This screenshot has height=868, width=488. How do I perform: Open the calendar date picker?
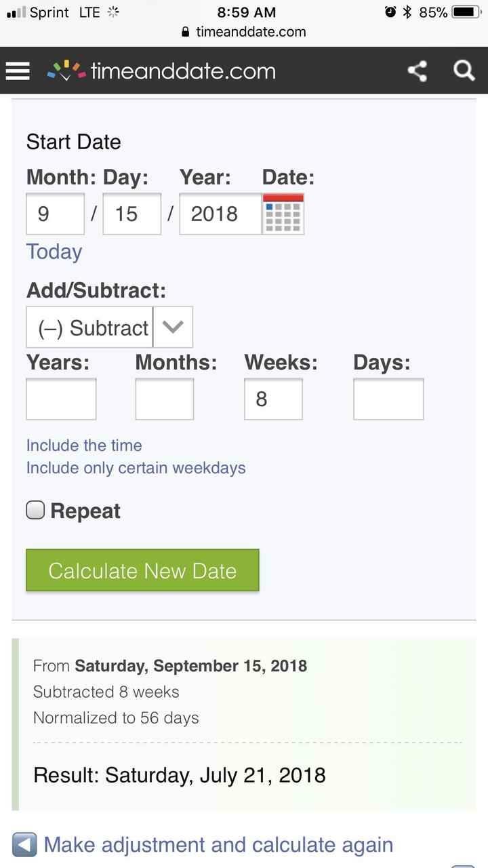point(283,214)
